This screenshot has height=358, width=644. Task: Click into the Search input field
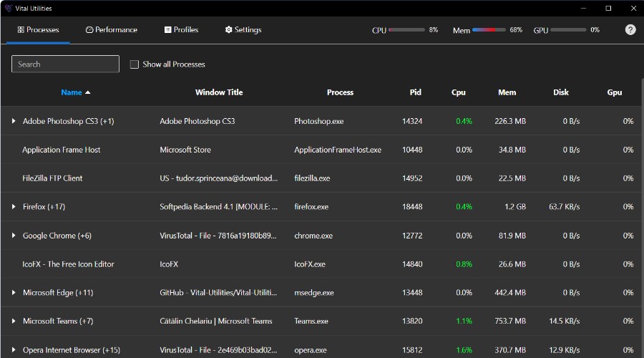coord(65,64)
